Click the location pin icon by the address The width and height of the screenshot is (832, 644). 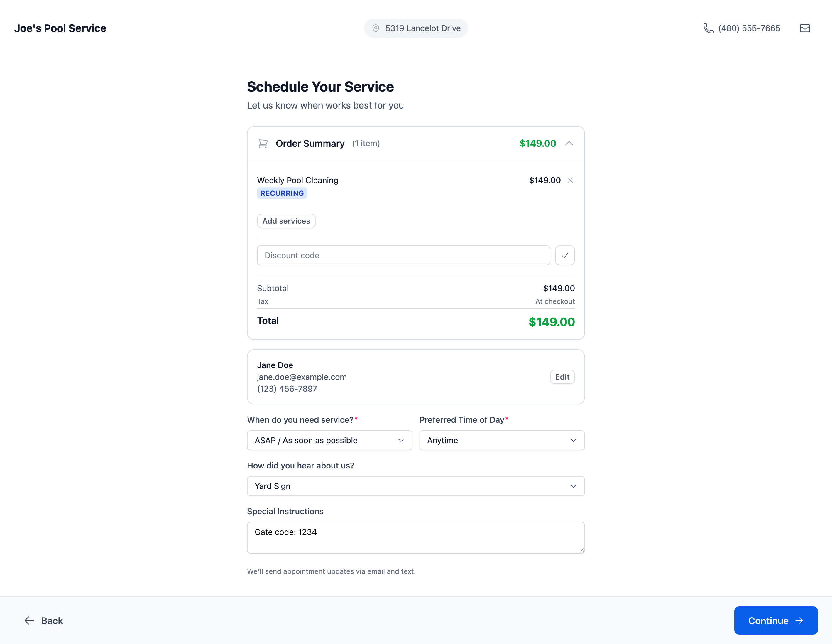pyautogui.click(x=375, y=28)
